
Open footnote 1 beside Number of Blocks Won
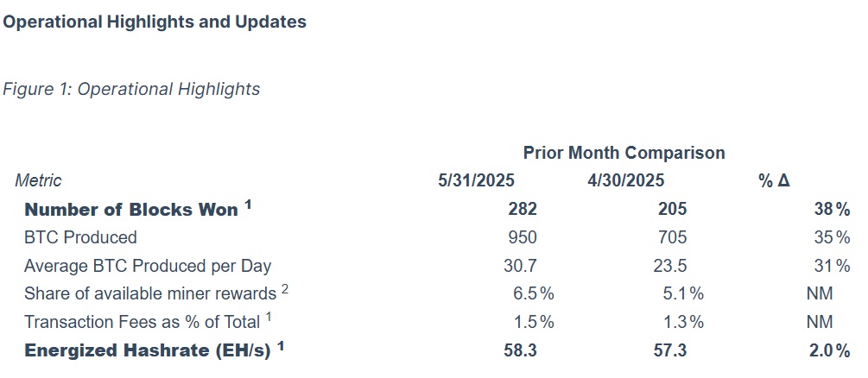click(248, 205)
